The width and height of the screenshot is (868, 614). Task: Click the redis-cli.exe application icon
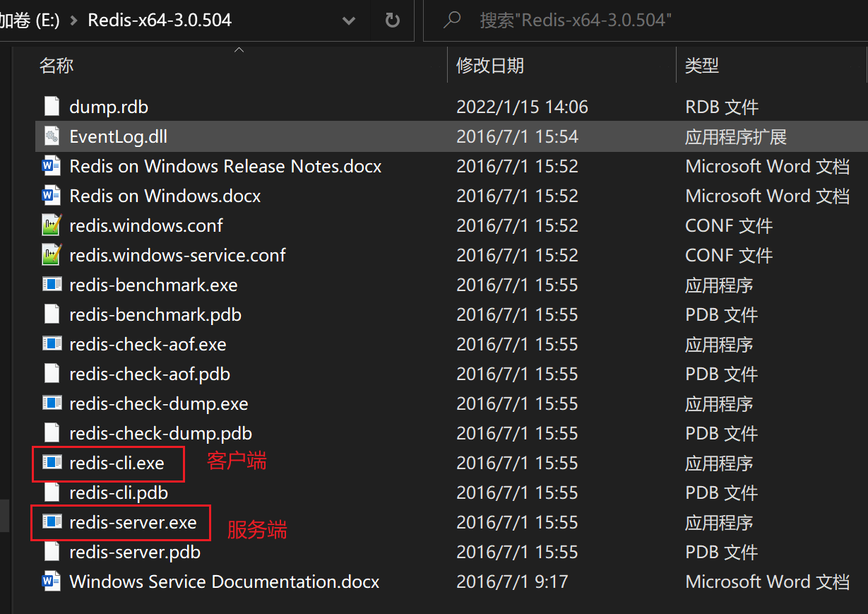[x=52, y=463]
